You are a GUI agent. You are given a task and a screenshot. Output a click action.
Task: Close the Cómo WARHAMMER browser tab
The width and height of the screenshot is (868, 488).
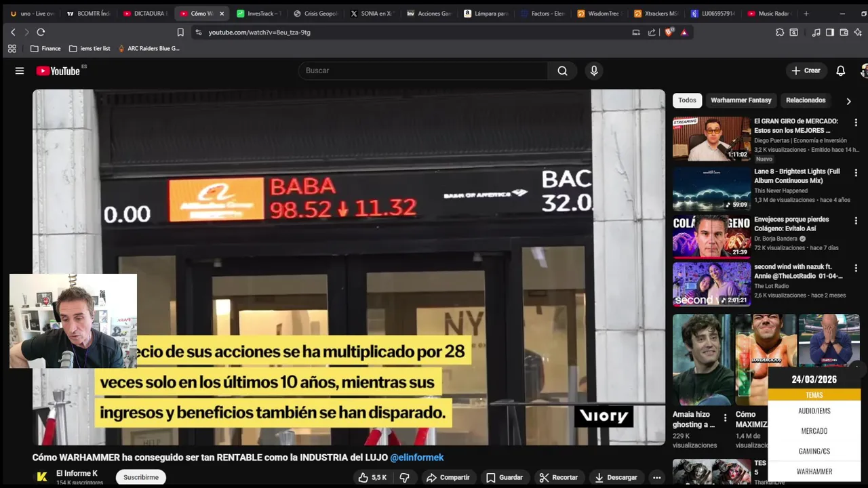point(221,14)
